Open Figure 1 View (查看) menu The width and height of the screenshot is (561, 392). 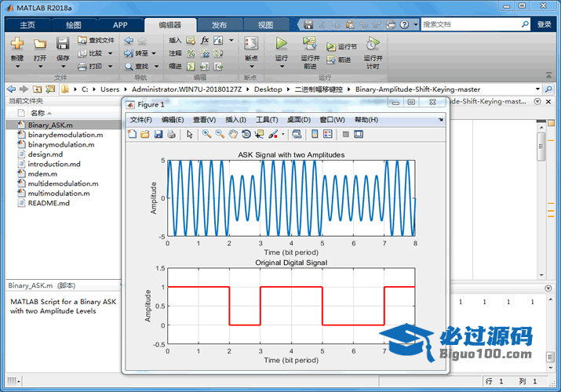click(x=204, y=120)
